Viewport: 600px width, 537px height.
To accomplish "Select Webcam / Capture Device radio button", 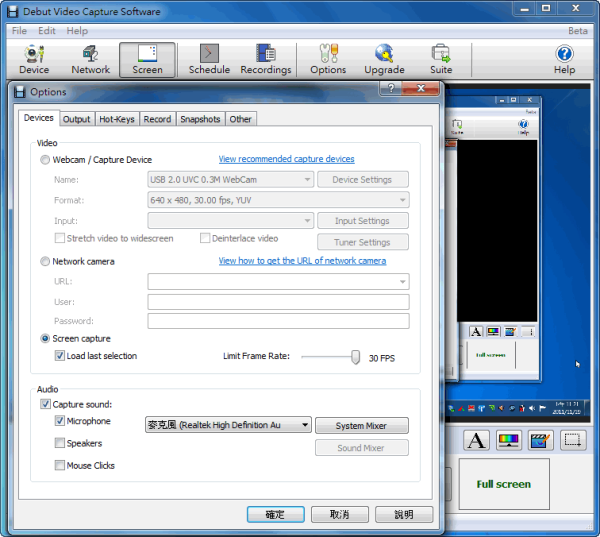I will tap(45, 160).
